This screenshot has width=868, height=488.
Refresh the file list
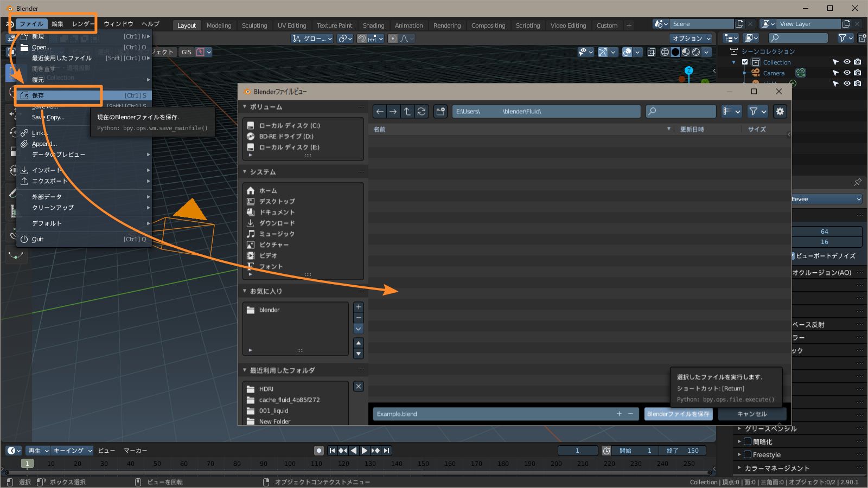point(422,112)
